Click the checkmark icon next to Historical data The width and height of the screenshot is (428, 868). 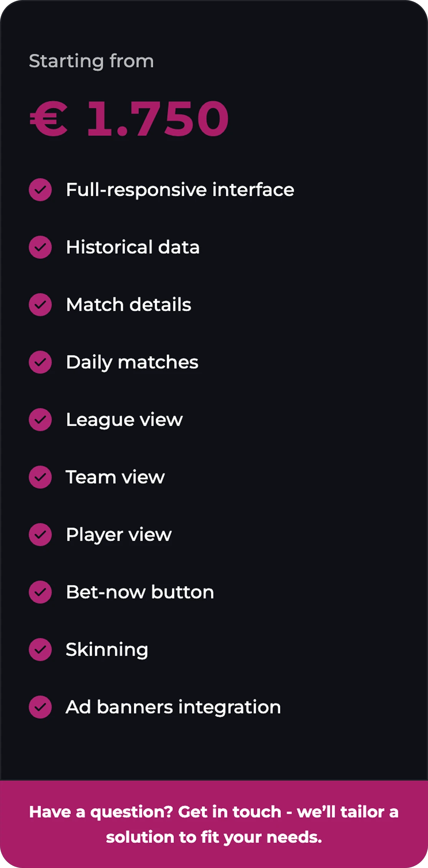(40, 247)
